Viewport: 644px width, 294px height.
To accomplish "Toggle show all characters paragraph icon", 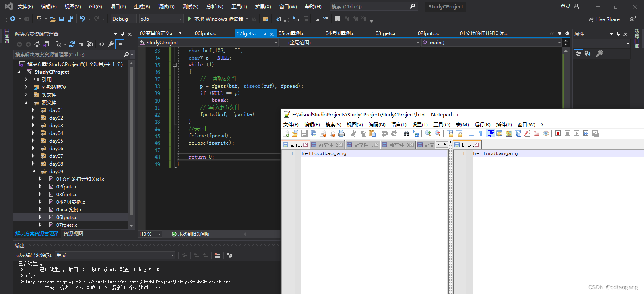I will [x=481, y=134].
